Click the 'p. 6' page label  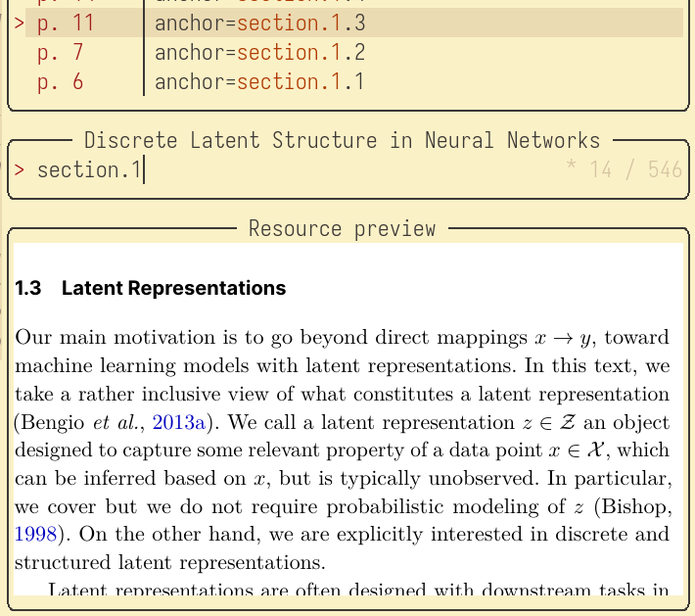tap(61, 81)
